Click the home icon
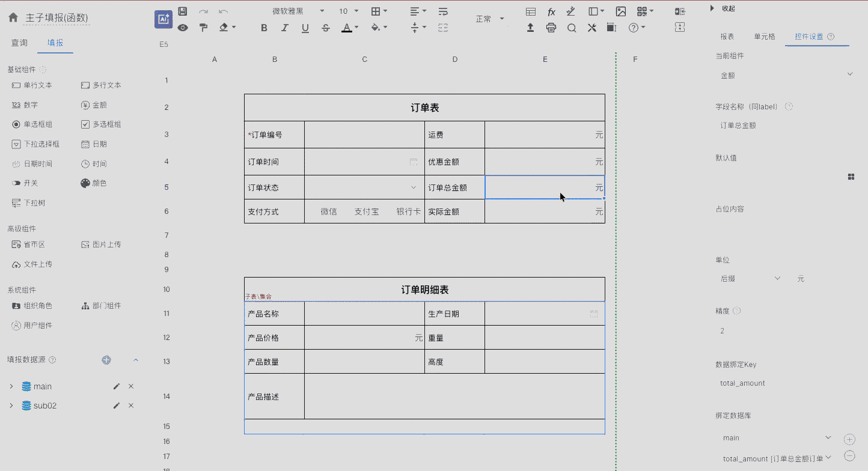 point(13,18)
